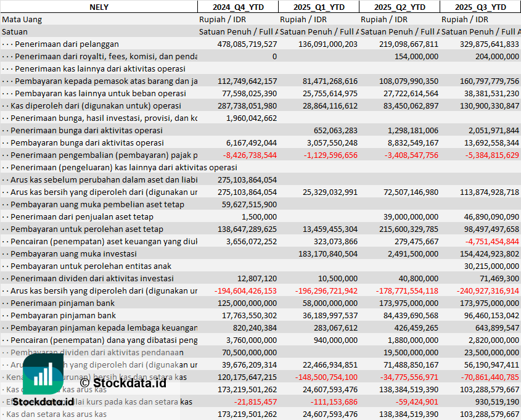Select cell value 136,091,000,203
The width and height of the screenshot is (521, 420).
pos(328,44)
